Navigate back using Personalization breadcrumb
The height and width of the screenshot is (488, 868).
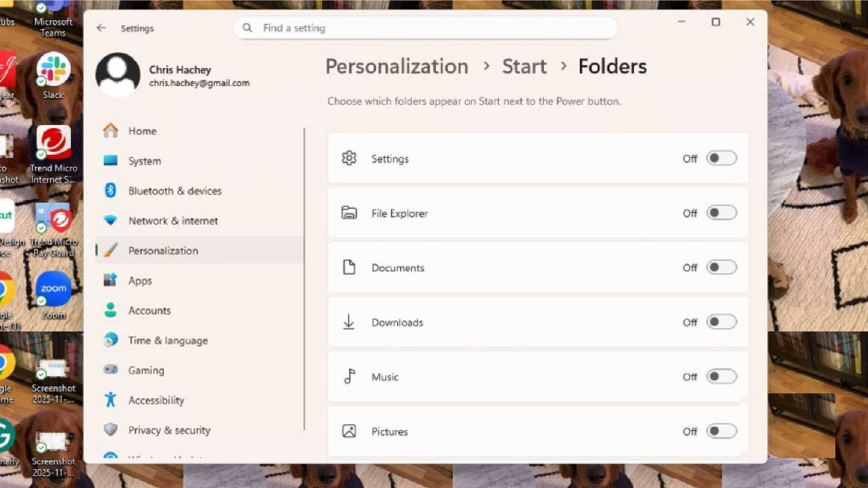(396, 66)
